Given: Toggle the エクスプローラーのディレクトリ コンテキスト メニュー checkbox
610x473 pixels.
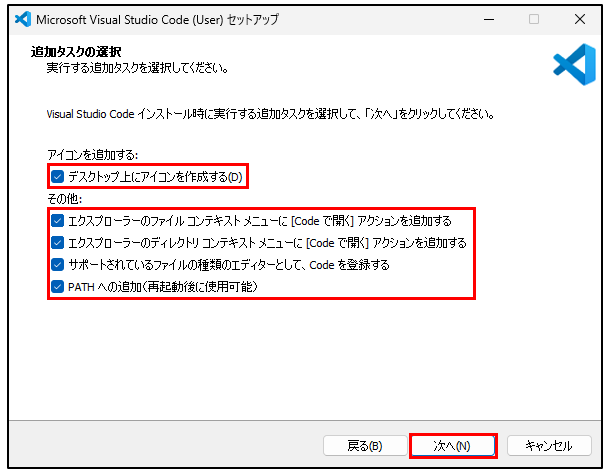Looking at the screenshot, I should (57, 242).
